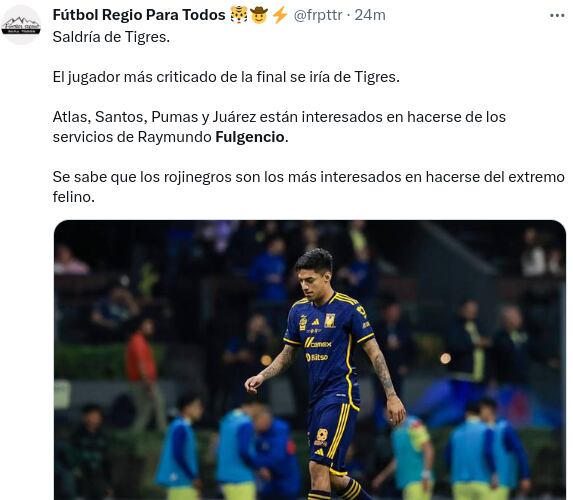Screen dimensions: 573x500
Task: Open the @frpttr handle link
Action: pos(318,15)
